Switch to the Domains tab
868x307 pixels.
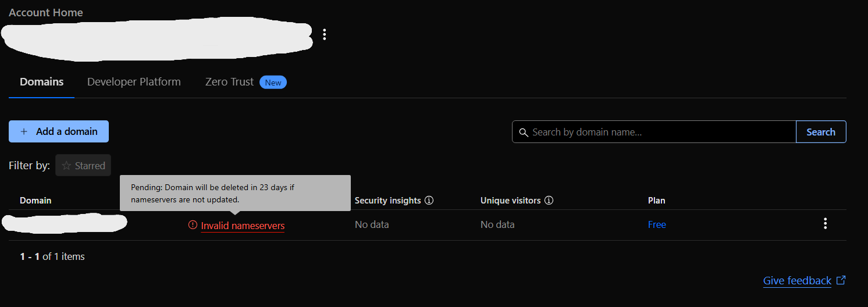click(x=42, y=82)
